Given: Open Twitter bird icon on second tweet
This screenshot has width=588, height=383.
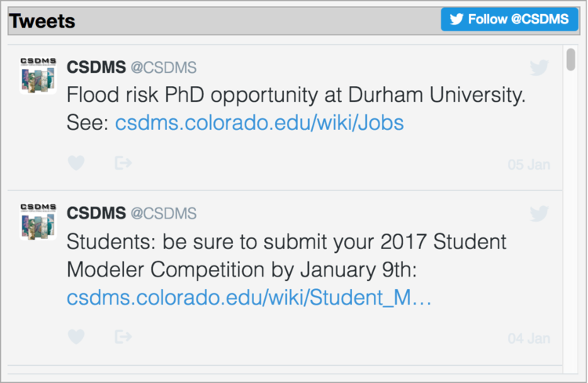Looking at the screenshot, I should click(x=539, y=213).
